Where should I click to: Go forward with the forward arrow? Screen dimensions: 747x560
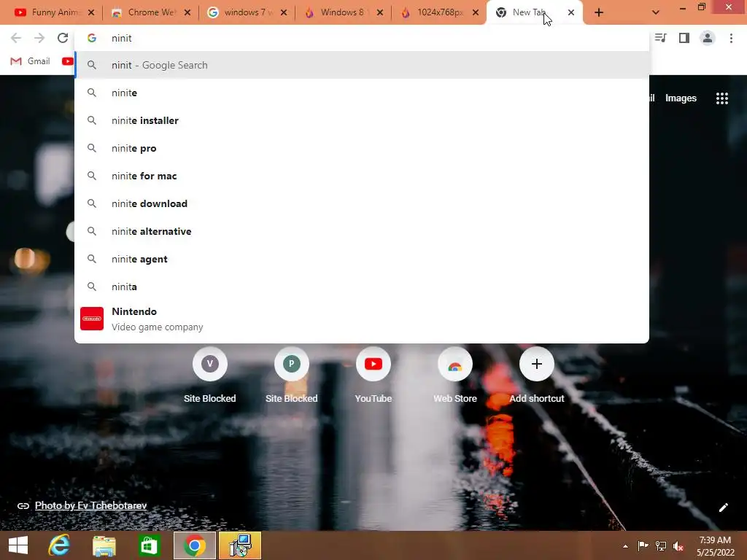[x=39, y=38]
